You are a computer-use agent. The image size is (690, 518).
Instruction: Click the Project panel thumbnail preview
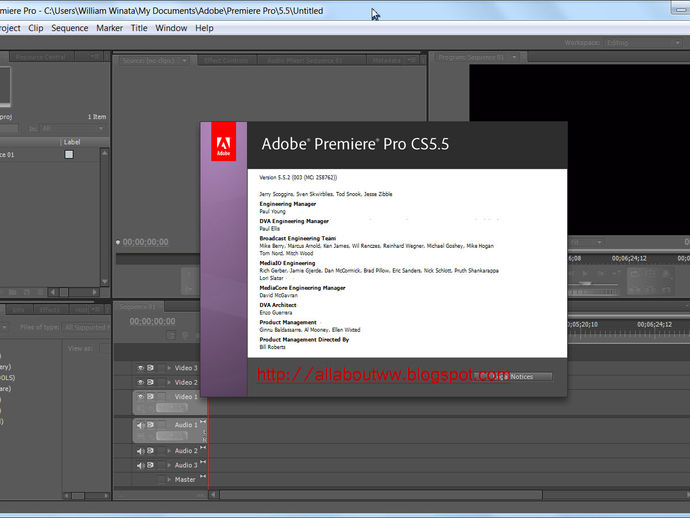click(5, 86)
